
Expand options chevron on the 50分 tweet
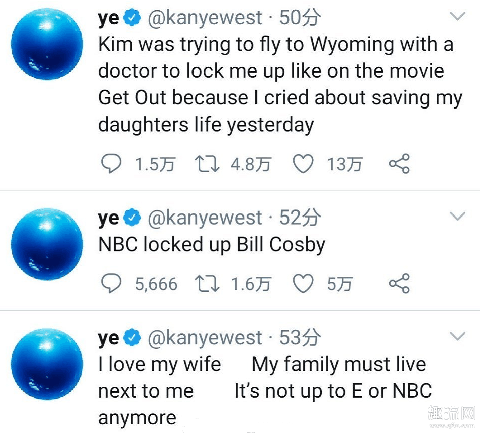pyautogui.click(x=457, y=16)
